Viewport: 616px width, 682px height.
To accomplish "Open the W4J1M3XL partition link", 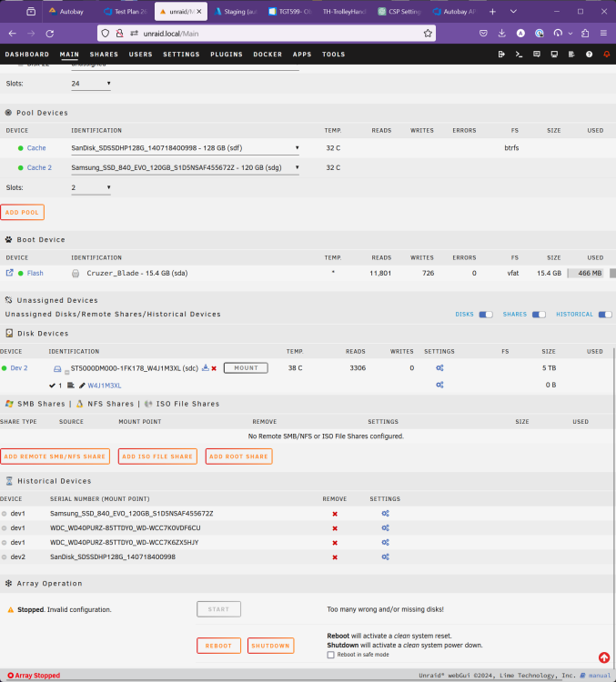I will tap(105, 386).
